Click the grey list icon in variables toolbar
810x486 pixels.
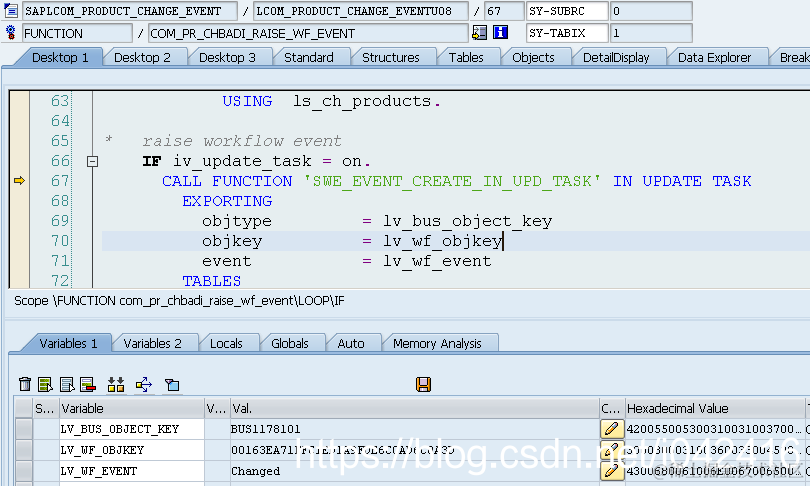coord(67,384)
